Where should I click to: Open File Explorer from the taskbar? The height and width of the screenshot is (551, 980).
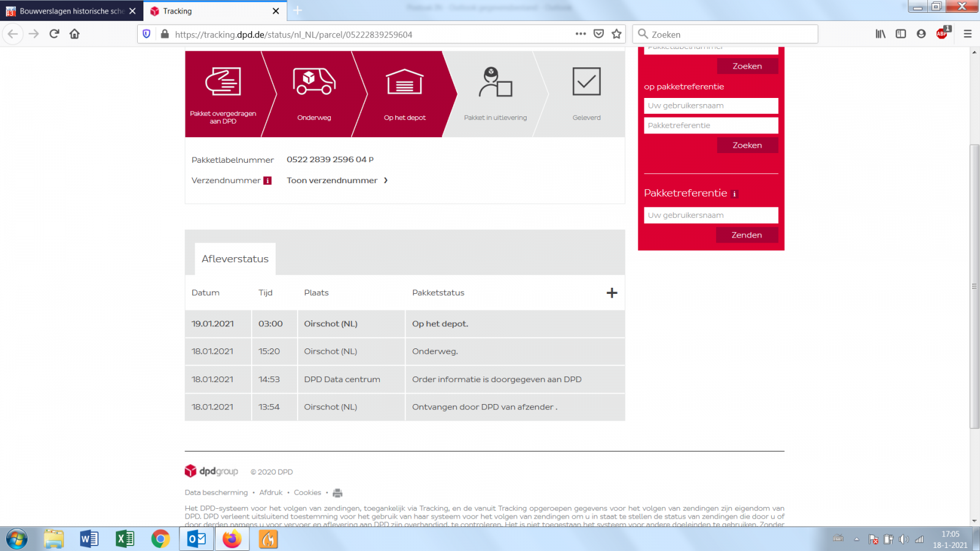tap(54, 539)
